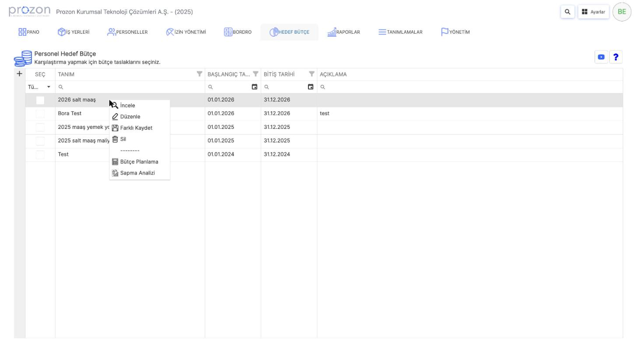Screen dimensions: 637x364
Task: Switch to İZİN YÖNETİMİ tab
Action: (x=186, y=32)
